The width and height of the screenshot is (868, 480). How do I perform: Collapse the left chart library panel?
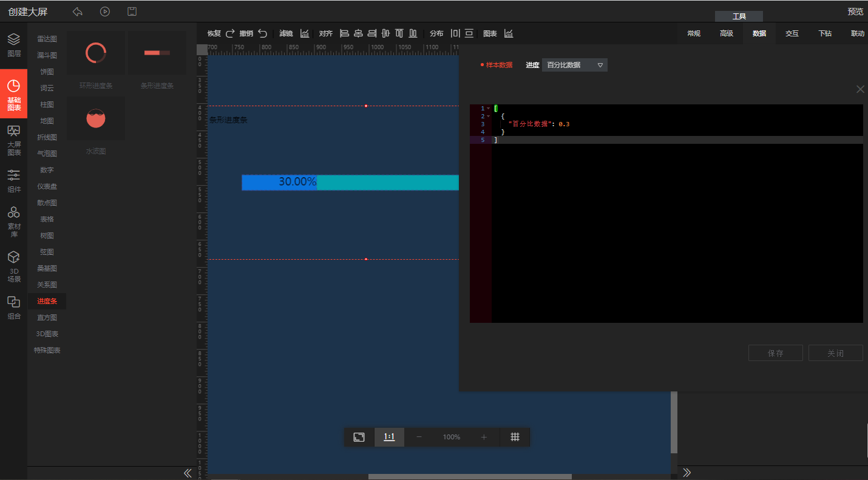tap(188, 473)
